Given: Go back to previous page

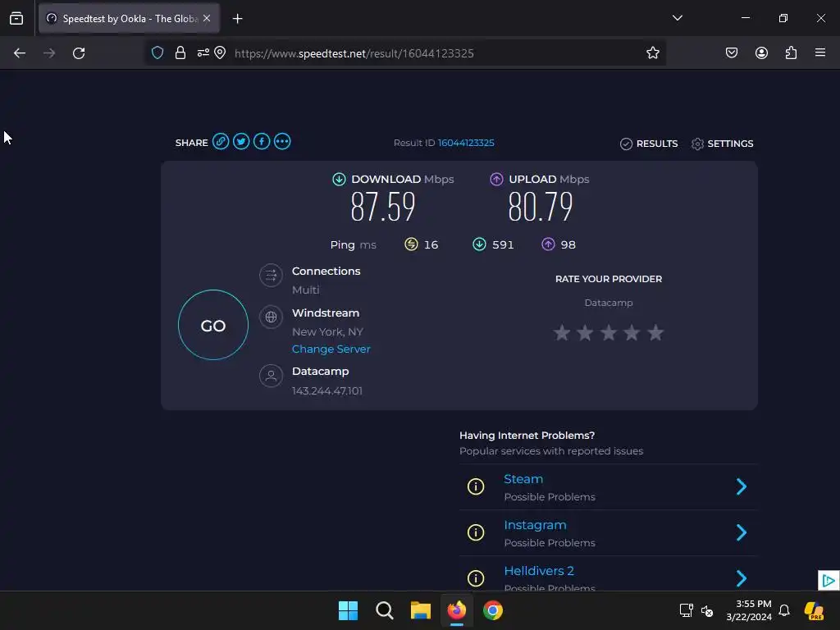Looking at the screenshot, I should click(20, 53).
